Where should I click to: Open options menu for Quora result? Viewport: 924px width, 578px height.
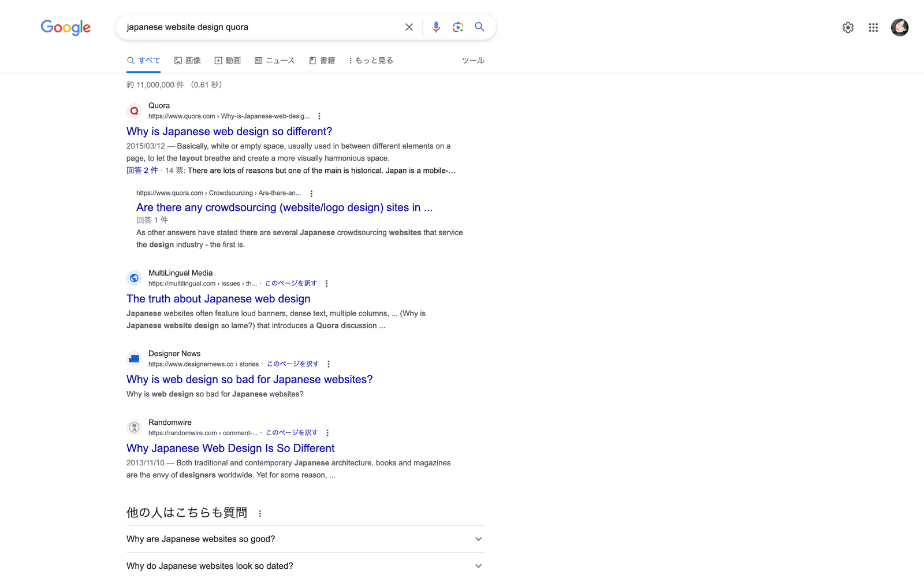pos(319,116)
